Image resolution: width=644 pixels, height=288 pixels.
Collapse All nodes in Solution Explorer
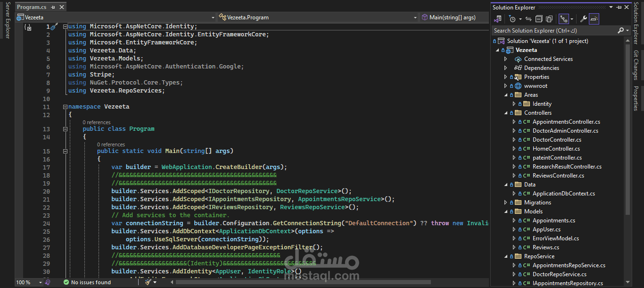539,19
